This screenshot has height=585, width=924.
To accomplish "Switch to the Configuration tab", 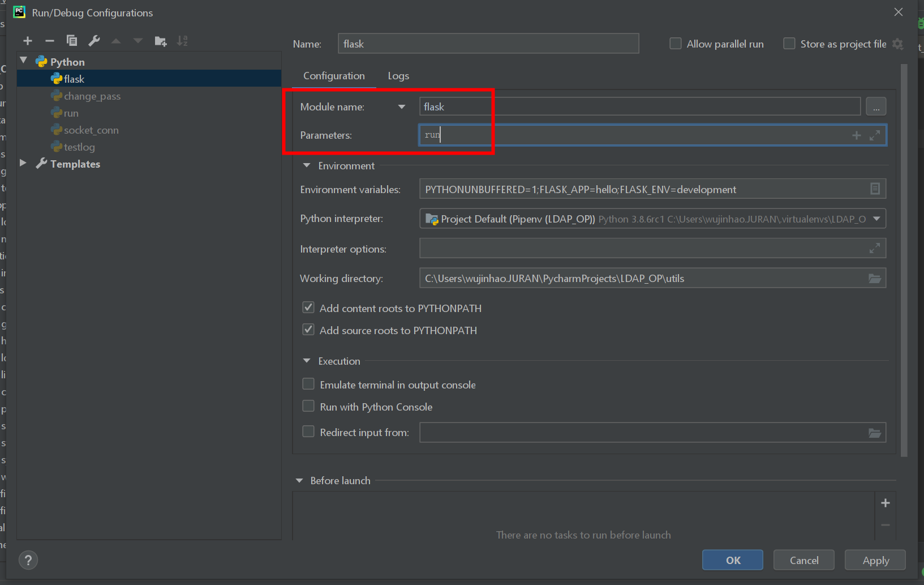I will pos(334,76).
